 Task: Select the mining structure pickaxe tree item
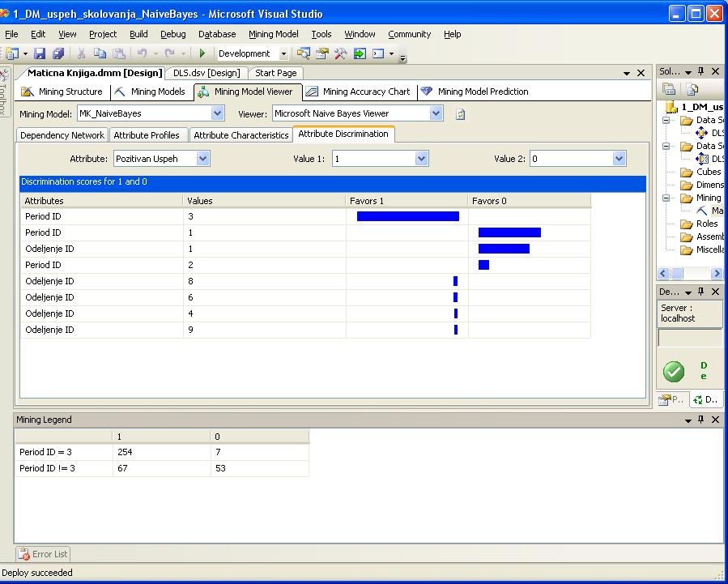click(701, 211)
